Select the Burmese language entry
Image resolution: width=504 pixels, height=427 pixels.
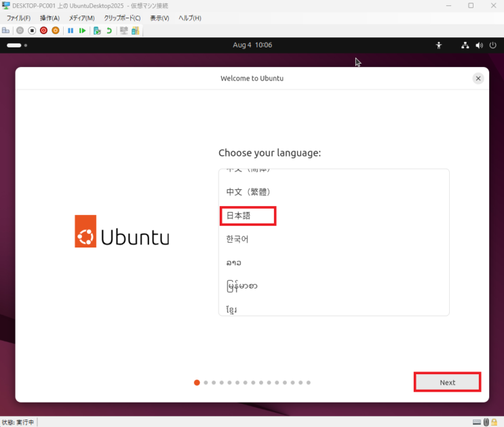pos(334,286)
